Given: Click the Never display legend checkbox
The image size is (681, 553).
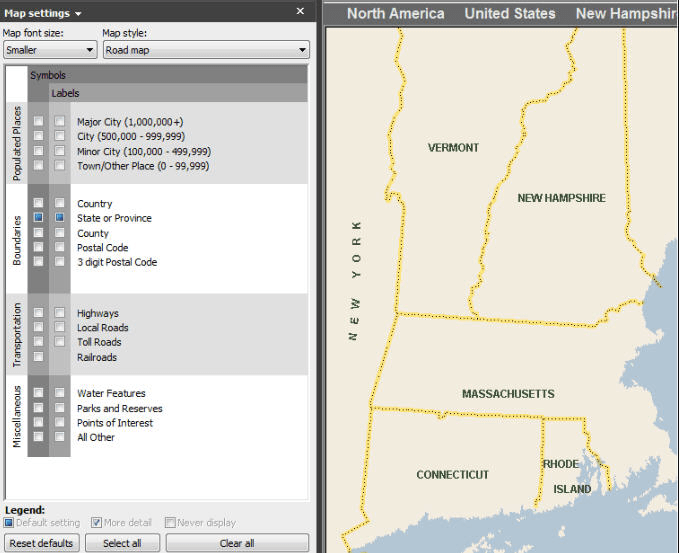Looking at the screenshot, I should (170, 522).
